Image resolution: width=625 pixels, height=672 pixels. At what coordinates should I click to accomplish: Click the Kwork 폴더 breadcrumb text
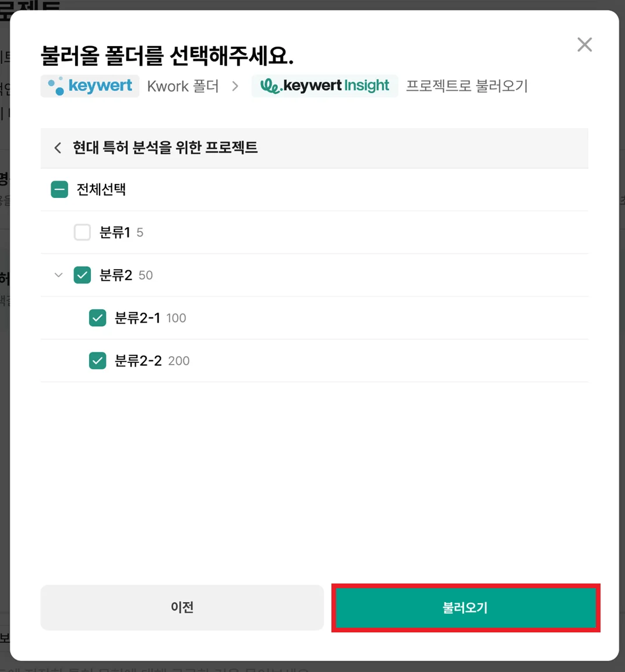(x=183, y=86)
